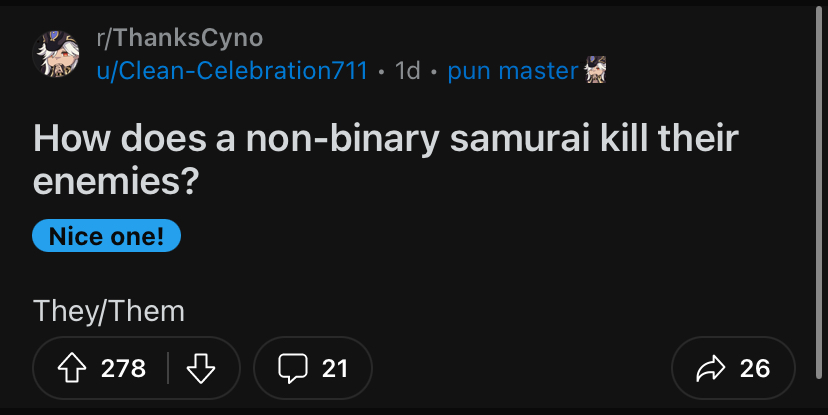The image size is (828, 415).
Task: Open the post via its title's first line
Action: (385, 138)
